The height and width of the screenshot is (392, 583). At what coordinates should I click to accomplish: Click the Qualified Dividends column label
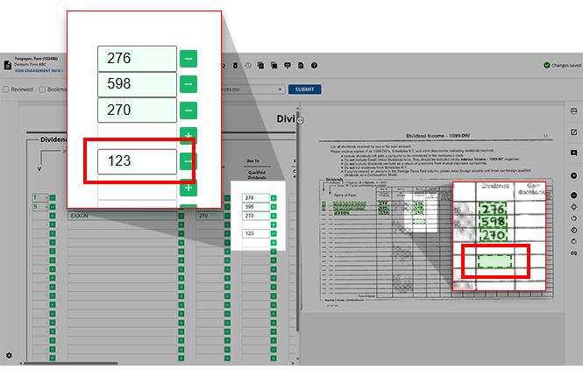point(257,175)
